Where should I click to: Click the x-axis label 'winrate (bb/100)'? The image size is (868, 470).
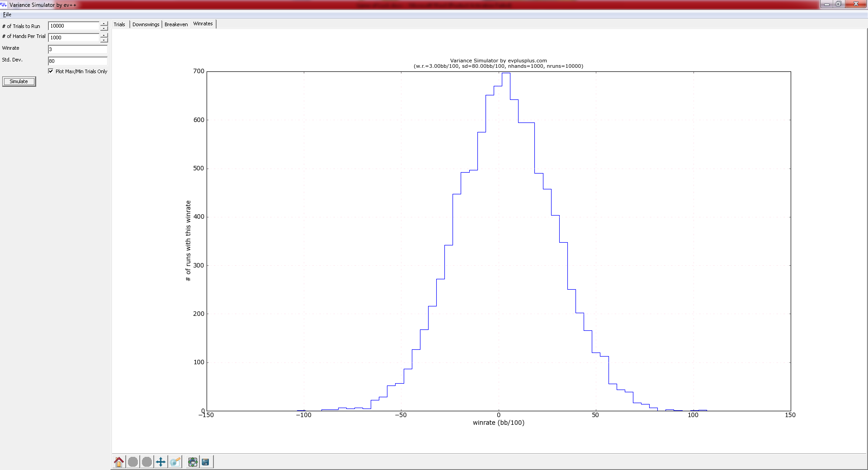click(499, 423)
